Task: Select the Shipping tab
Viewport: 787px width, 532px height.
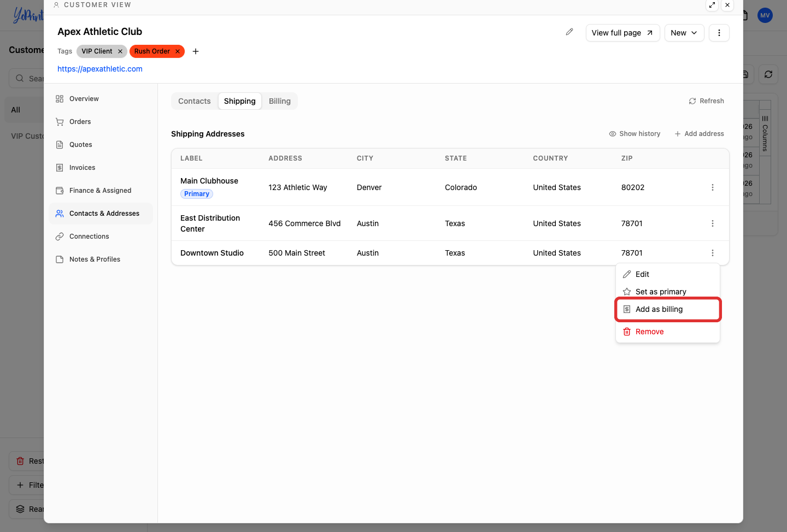Action: [x=240, y=101]
